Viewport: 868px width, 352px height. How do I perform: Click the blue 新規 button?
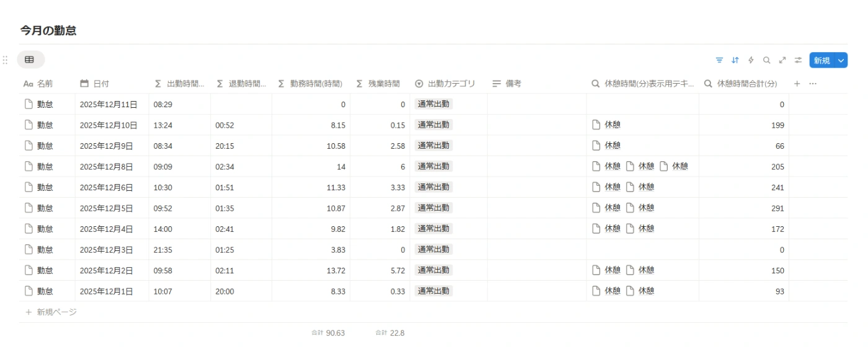click(821, 60)
